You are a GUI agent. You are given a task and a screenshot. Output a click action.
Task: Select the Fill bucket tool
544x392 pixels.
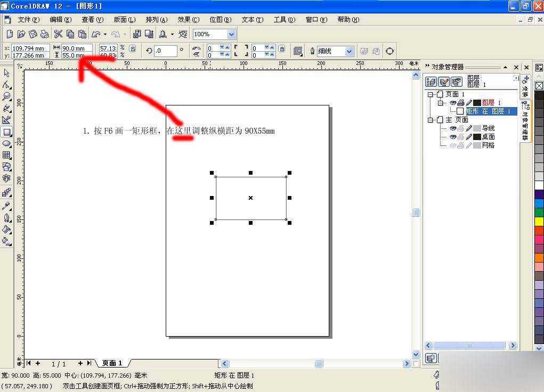pos(6,230)
